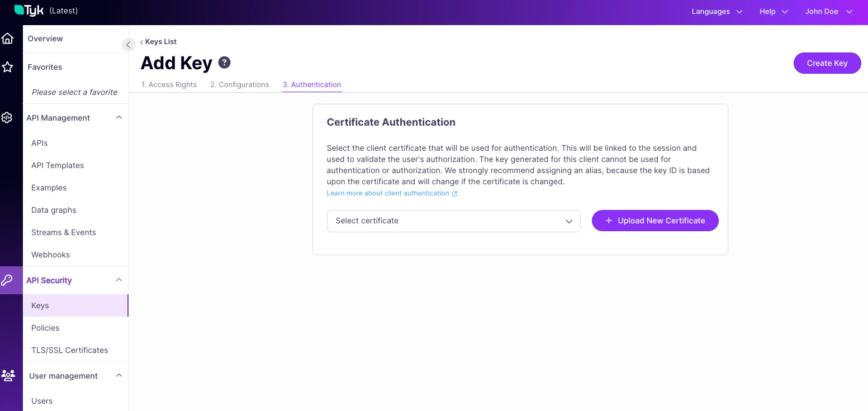Collapse the API Security section
The width and height of the screenshot is (868, 411).
click(118, 280)
